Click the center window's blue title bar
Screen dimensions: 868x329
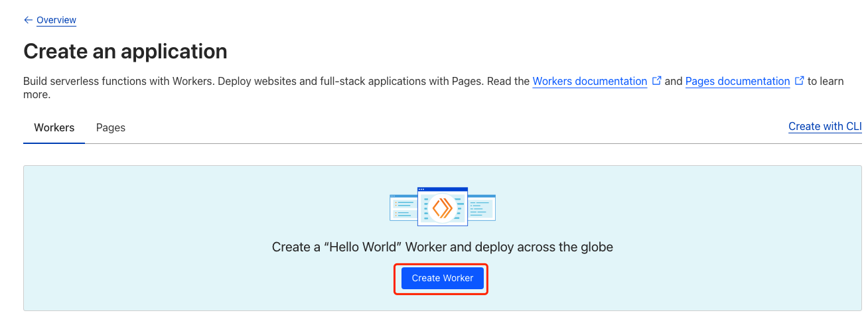click(x=443, y=189)
